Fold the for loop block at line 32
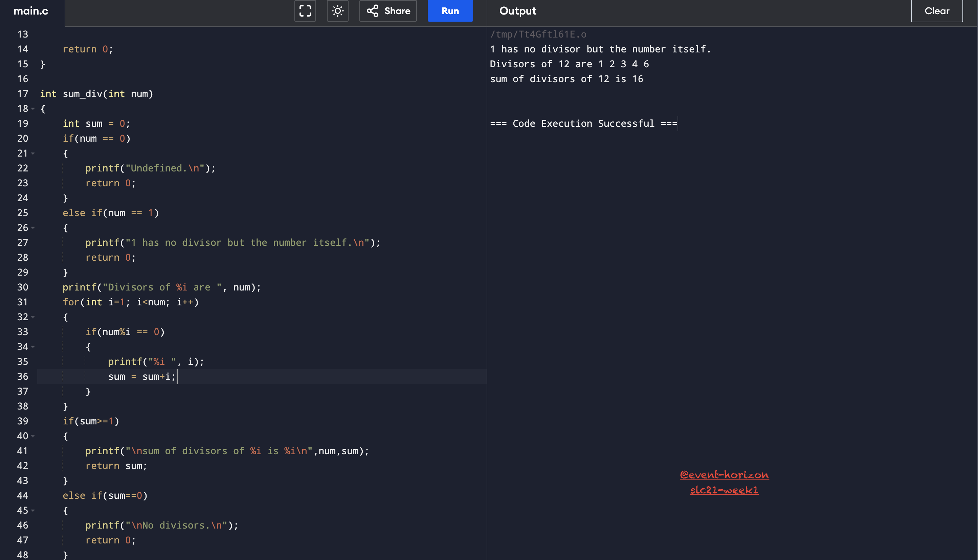 click(33, 317)
